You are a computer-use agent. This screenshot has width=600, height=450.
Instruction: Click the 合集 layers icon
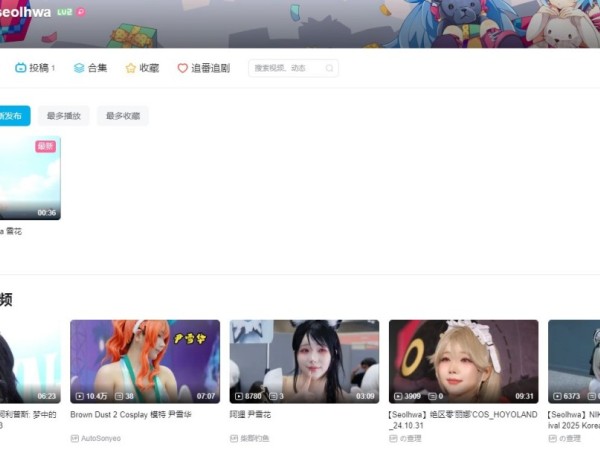tap(79, 68)
